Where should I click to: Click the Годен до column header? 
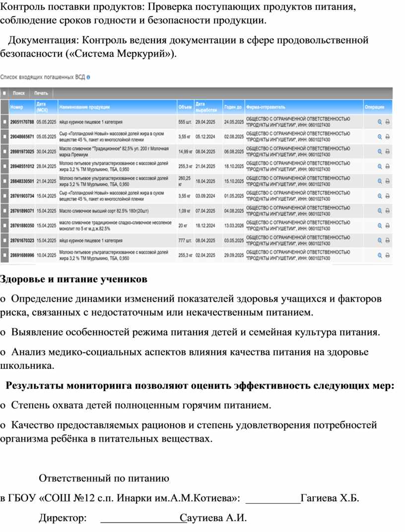233,107
